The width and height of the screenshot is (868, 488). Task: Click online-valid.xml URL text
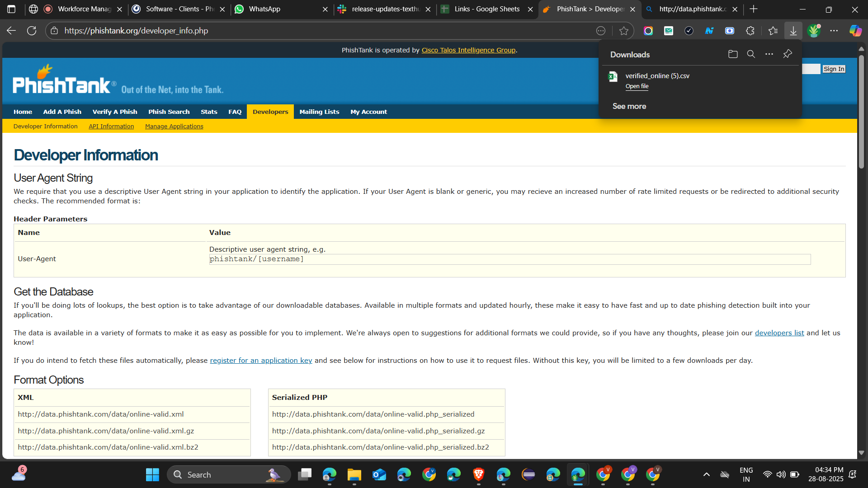coord(101,414)
